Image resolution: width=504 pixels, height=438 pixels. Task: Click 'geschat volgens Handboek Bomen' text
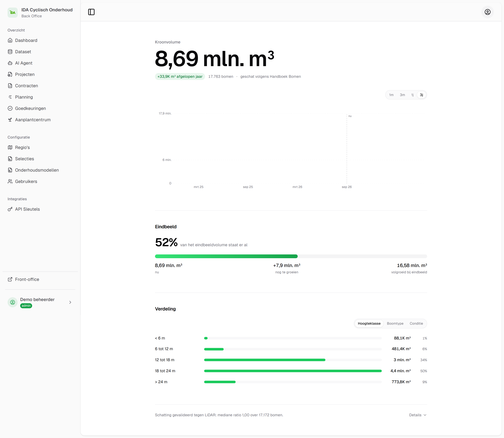click(270, 77)
